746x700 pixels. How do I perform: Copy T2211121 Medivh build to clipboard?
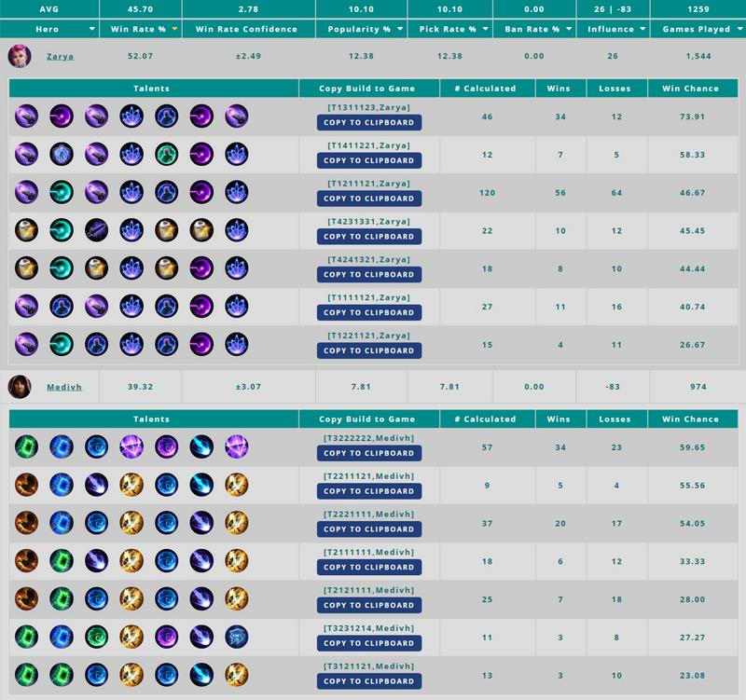click(x=369, y=491)
